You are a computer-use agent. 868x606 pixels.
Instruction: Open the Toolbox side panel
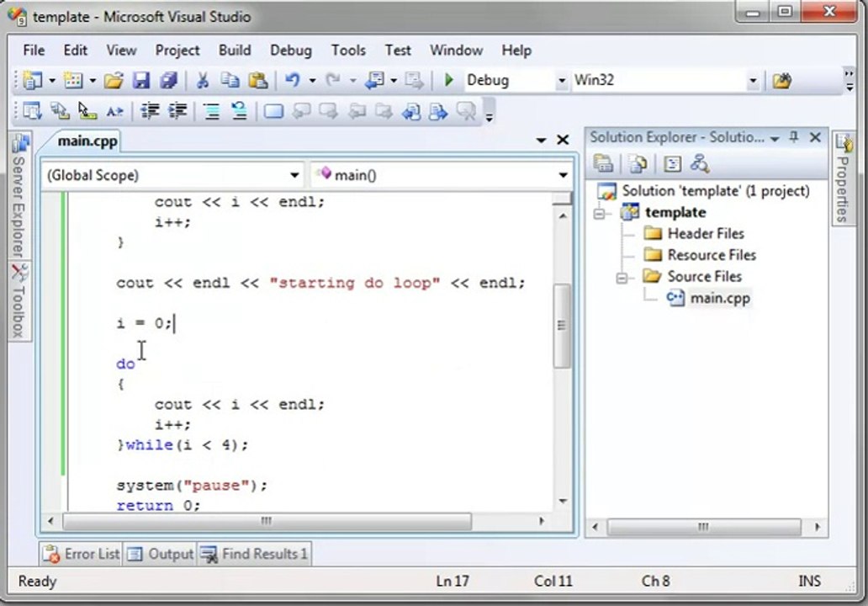coord(19,301)
